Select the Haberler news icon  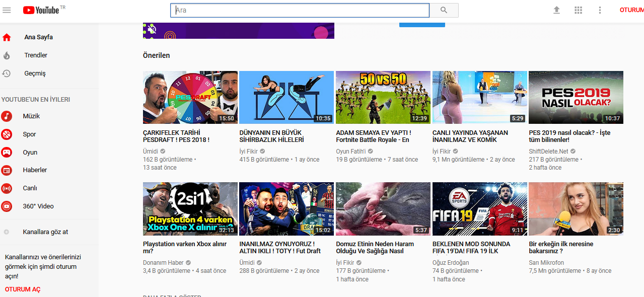pyautogui.click(x=7, y=170)
